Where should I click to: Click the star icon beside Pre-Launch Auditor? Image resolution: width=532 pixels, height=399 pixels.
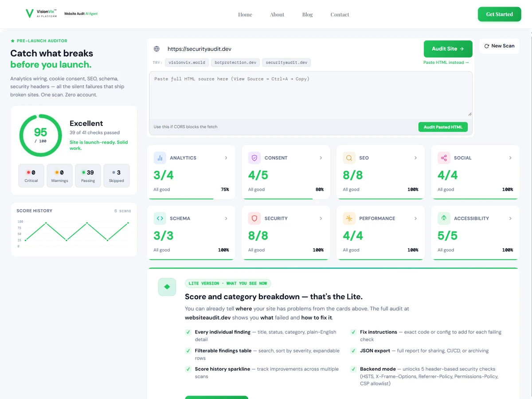point(12,41)
